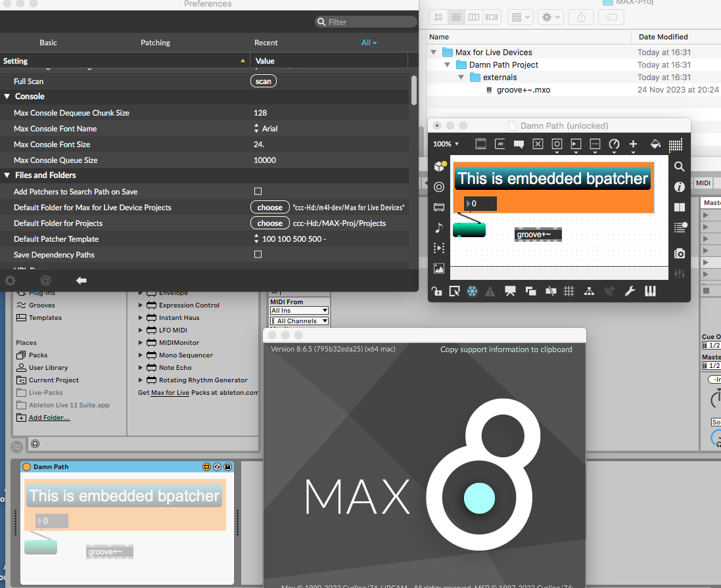721x588 pixels.
Task: Toggle the Damn Path device activator
Action: (x=26, y=466)
